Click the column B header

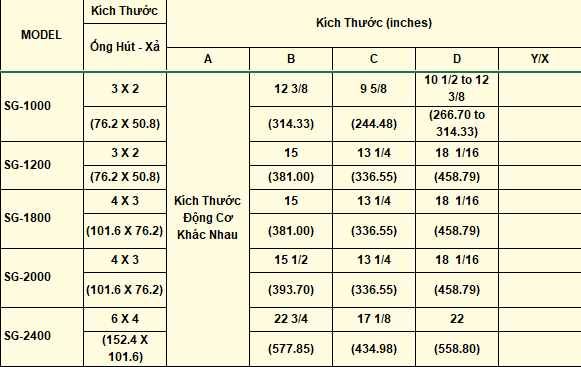(291, 59)
